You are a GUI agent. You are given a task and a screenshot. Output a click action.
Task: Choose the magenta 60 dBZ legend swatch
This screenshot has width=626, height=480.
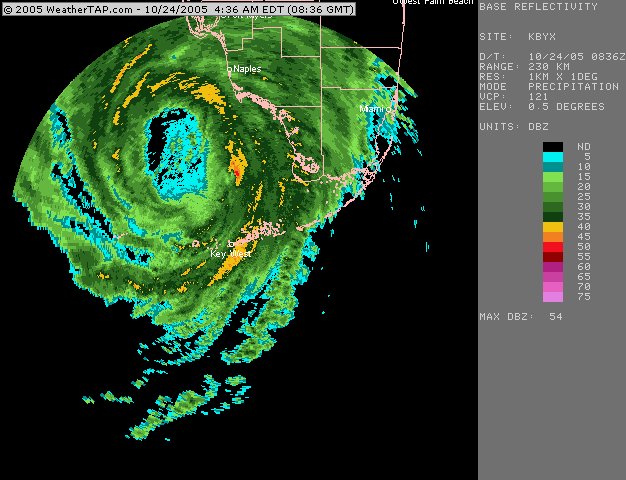tap(553, 266)
